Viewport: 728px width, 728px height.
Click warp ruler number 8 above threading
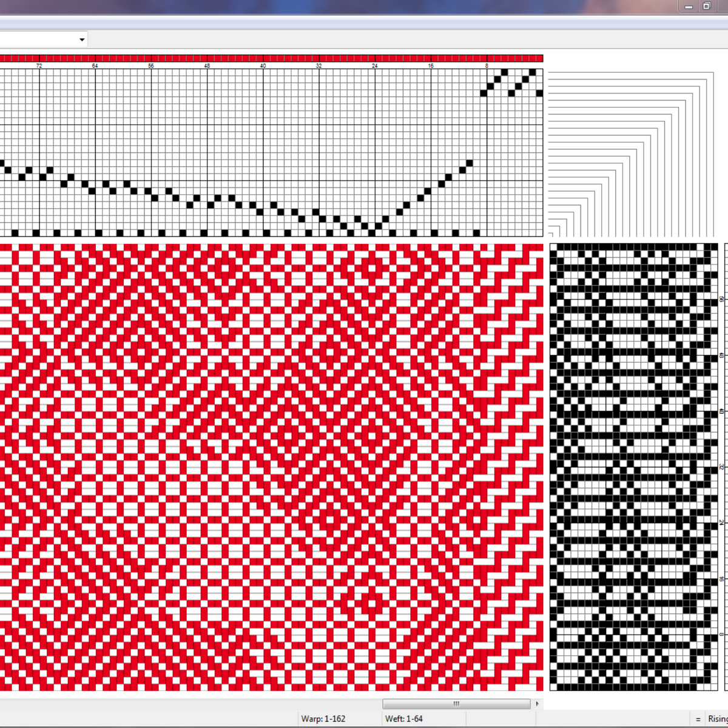pyautogui.click(x=487, y=66)
